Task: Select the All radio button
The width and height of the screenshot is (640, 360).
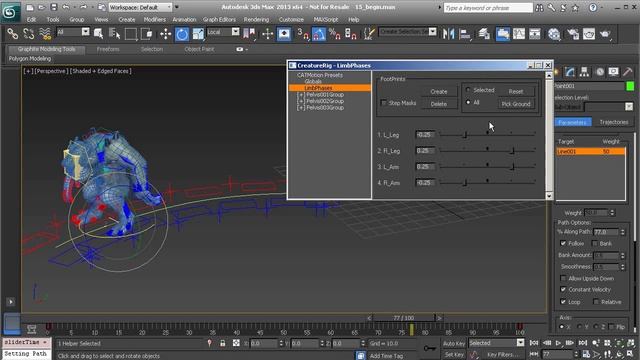Action: 468,102
